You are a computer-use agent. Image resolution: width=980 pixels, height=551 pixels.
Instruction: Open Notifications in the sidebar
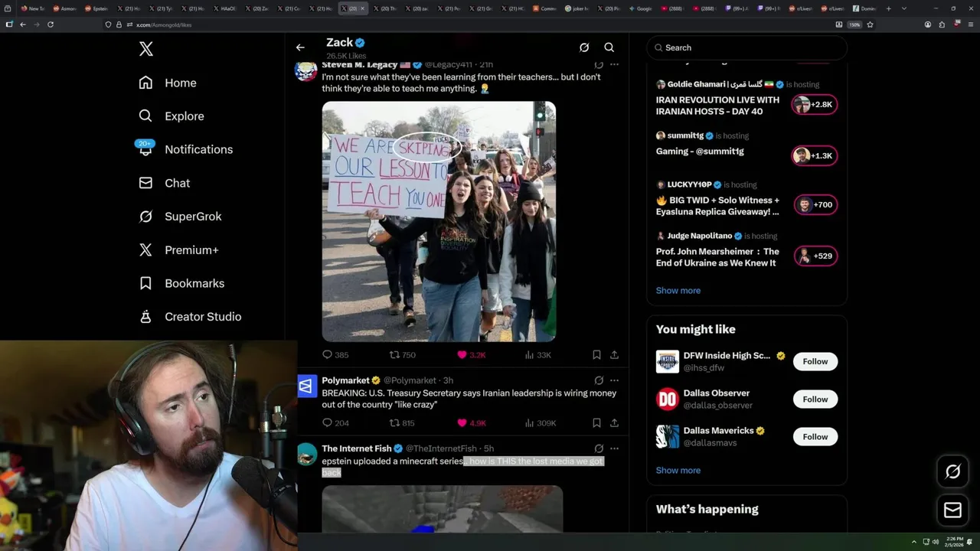(x=185, y=149)
